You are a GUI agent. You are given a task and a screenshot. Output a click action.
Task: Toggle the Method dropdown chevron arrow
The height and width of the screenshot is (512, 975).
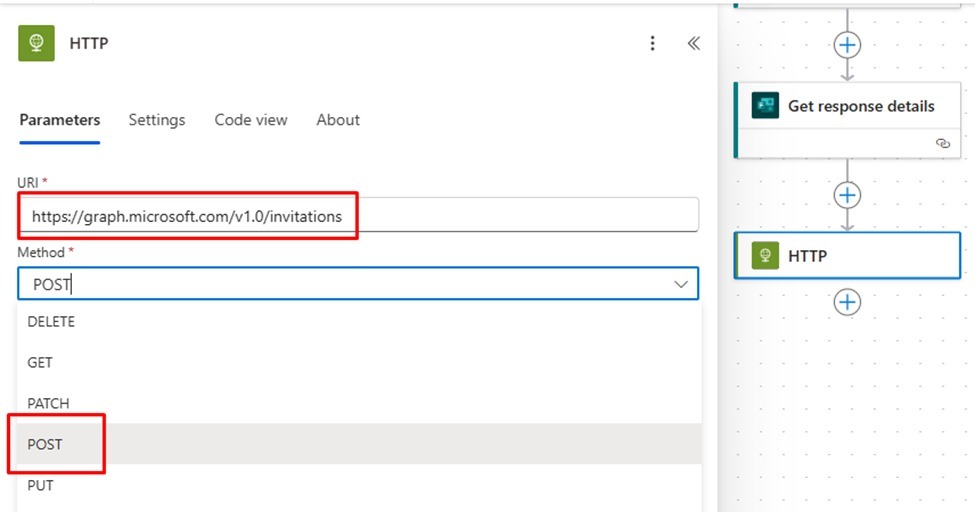(681, 284)
